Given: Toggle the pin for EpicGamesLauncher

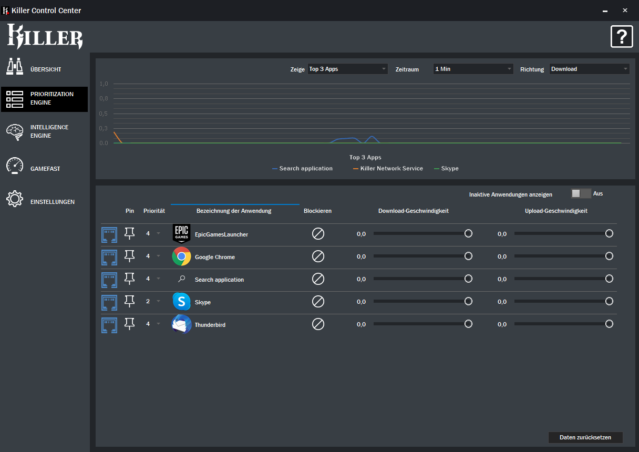Looking at the screenshot, I should tap(129, 233).
